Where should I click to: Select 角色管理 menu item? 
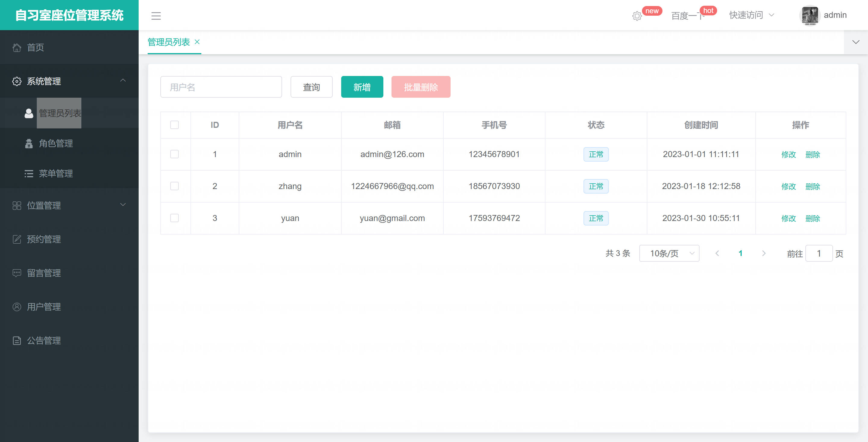pos(69,143)
